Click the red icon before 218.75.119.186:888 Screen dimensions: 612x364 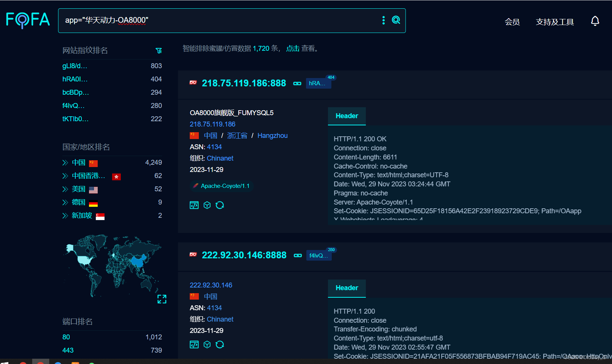(193, 83)
